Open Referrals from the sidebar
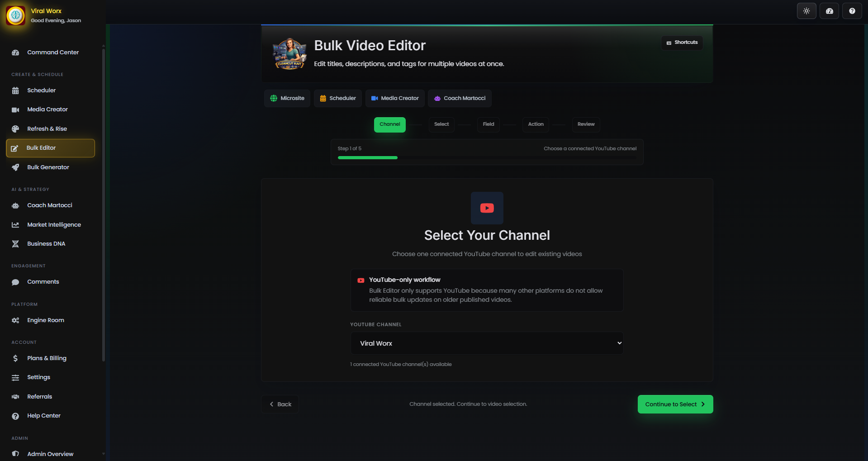 pyautogui.click(x=51, y=397)
